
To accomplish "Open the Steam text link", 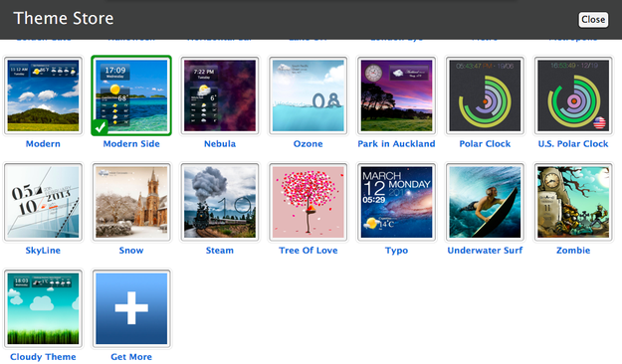I will coord(220,251).
